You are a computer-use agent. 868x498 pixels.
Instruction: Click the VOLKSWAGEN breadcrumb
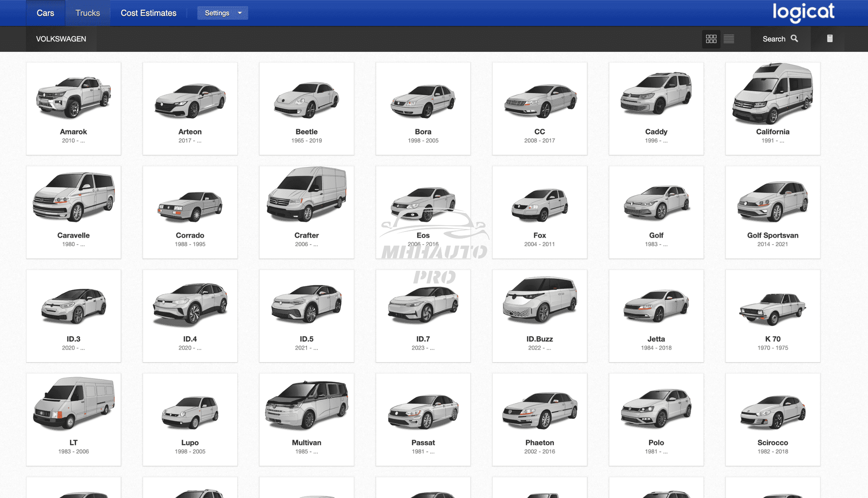(x=61, y=39)
